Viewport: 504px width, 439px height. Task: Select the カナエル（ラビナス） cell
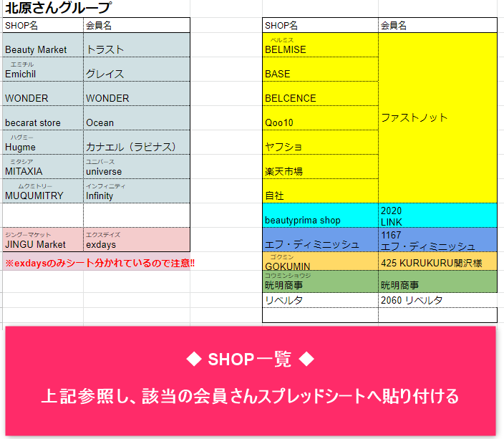coord(137,142)
